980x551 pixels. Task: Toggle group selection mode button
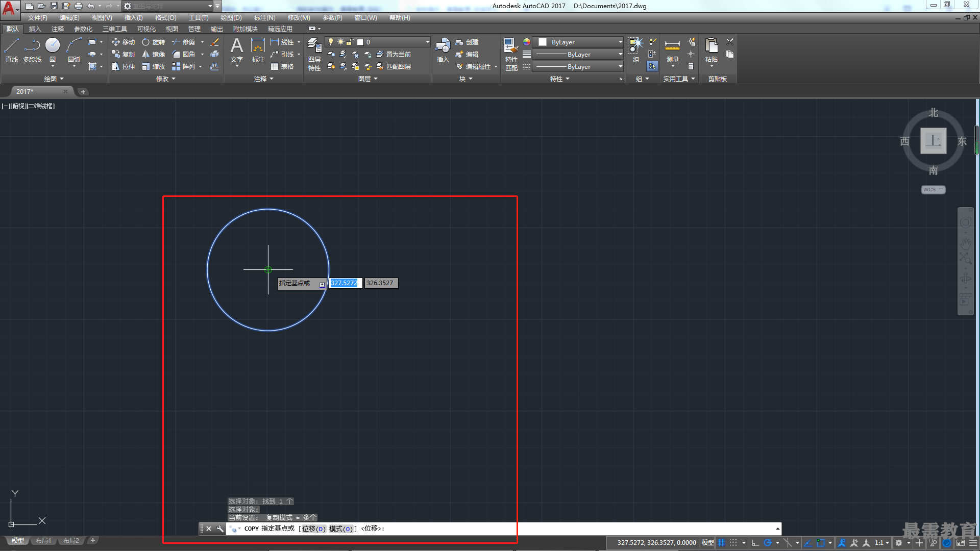coord(652,66)
